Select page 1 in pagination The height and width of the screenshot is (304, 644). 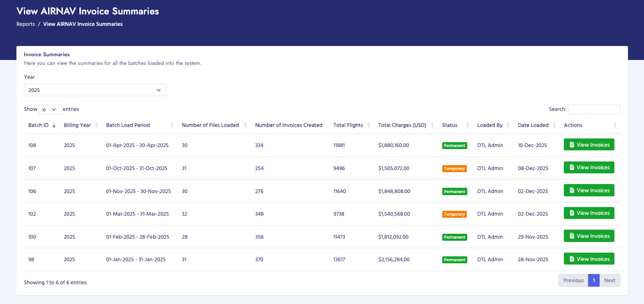594,280
